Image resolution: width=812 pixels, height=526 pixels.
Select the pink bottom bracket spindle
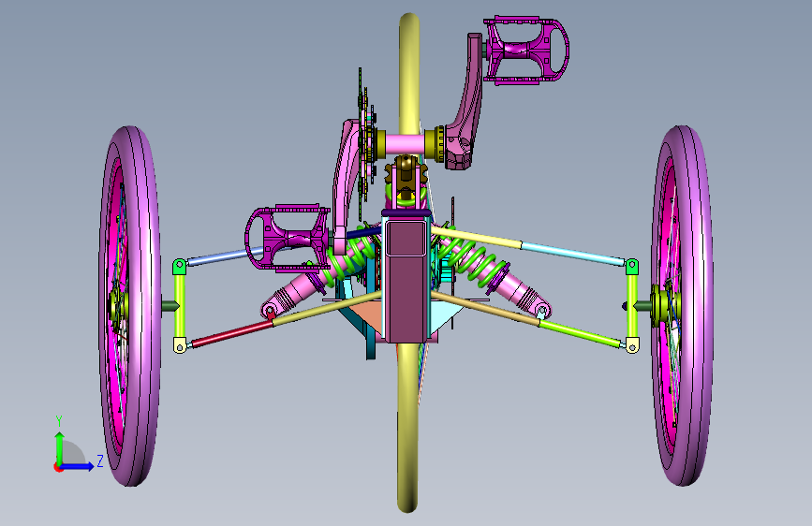pyautogui.click(x=405, y=144)
